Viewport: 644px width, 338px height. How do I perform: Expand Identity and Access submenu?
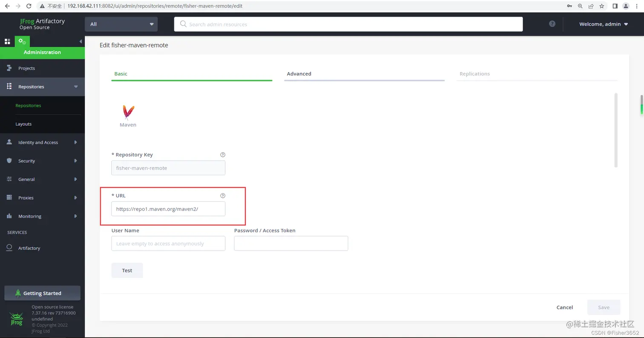coord(75,142)
